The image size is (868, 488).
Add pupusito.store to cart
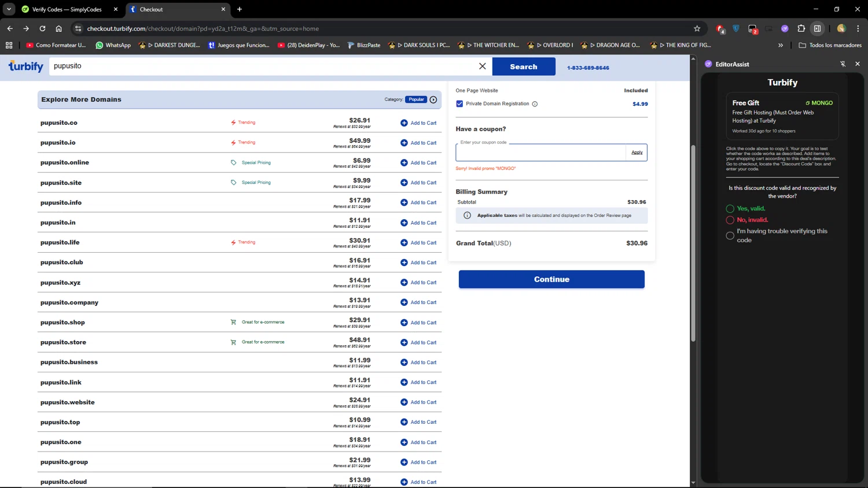pyautogui.click(x=418, y=342)
